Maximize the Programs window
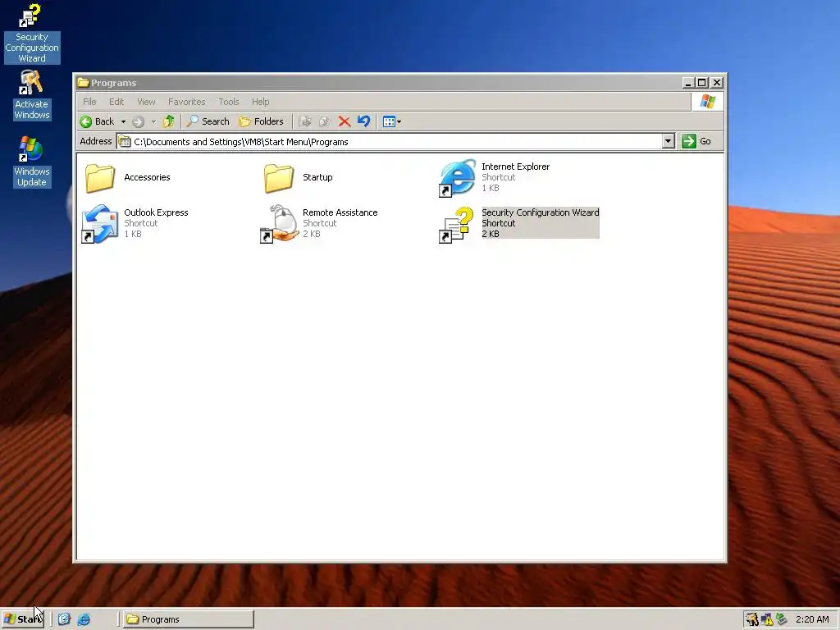This screenshot has height=630, width=840. pyautogui.click(x=702, y=83)
